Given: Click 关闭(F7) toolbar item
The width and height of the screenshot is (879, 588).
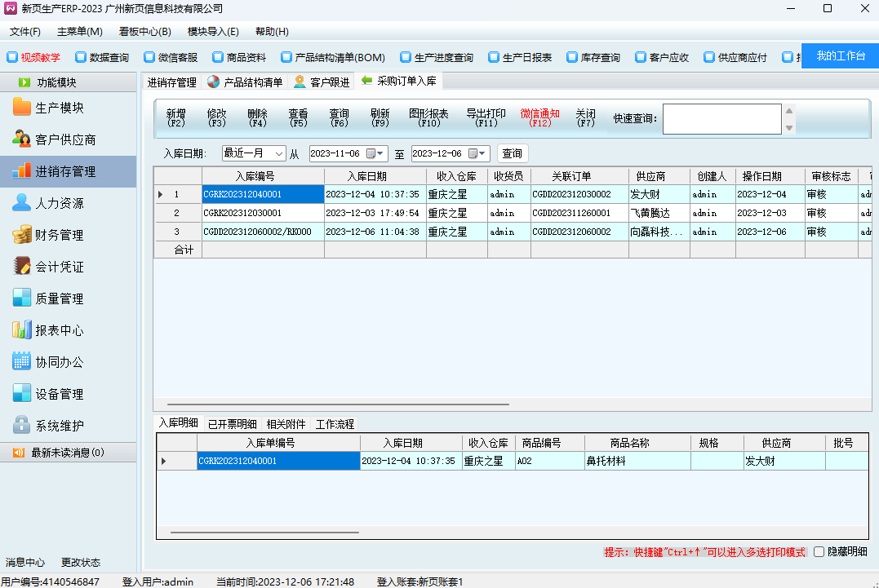Looking at the screenshot, I should 585,118.
